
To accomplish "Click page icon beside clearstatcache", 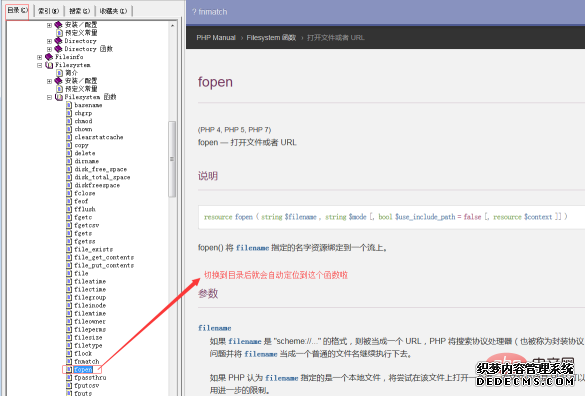I will (69, 137).
